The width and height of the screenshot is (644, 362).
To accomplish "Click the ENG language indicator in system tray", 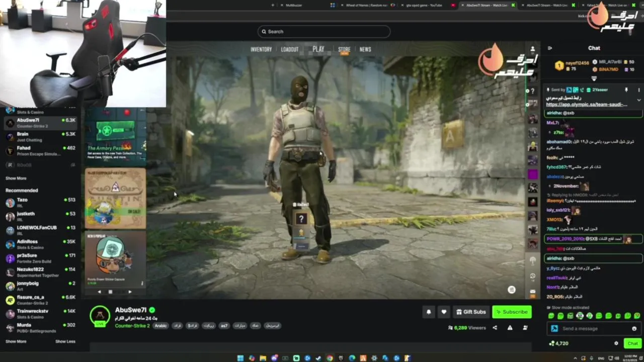I will tap(601, 358).
